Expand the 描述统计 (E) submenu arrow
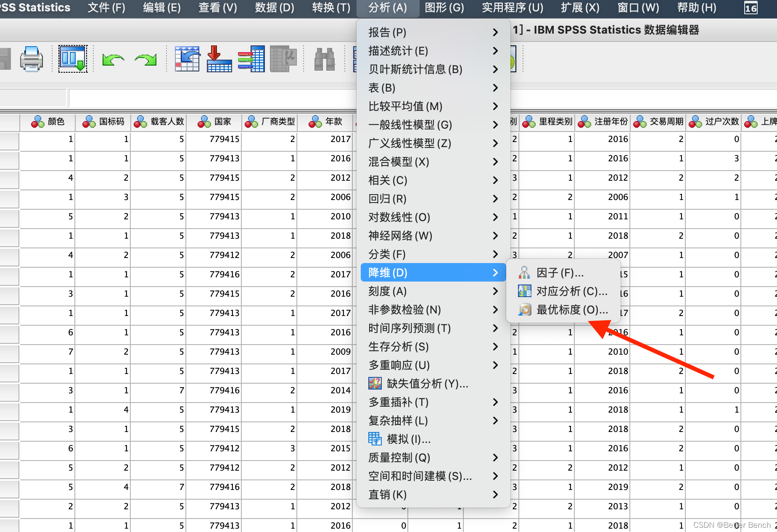The image size is (777, 532). (495, 51)
